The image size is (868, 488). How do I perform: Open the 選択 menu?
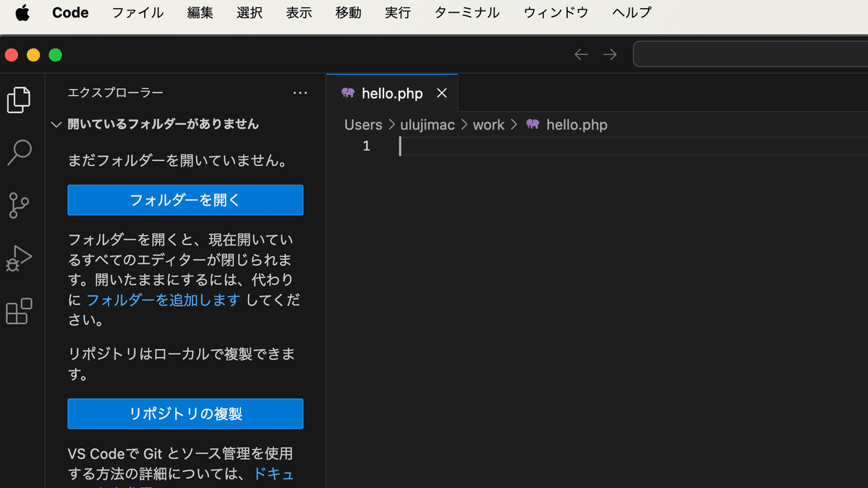pos(250,12)
